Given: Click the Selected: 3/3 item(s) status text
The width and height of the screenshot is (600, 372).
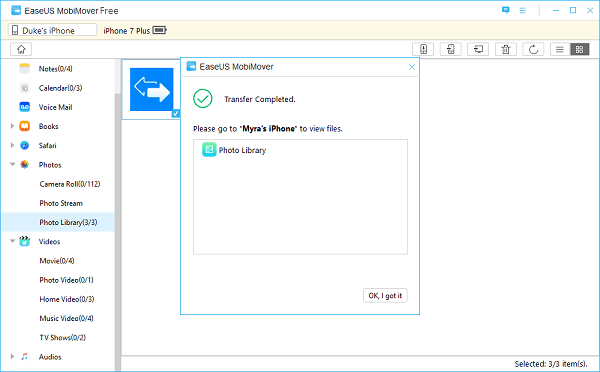Looking at the screenshot, I should pos(551,364).
